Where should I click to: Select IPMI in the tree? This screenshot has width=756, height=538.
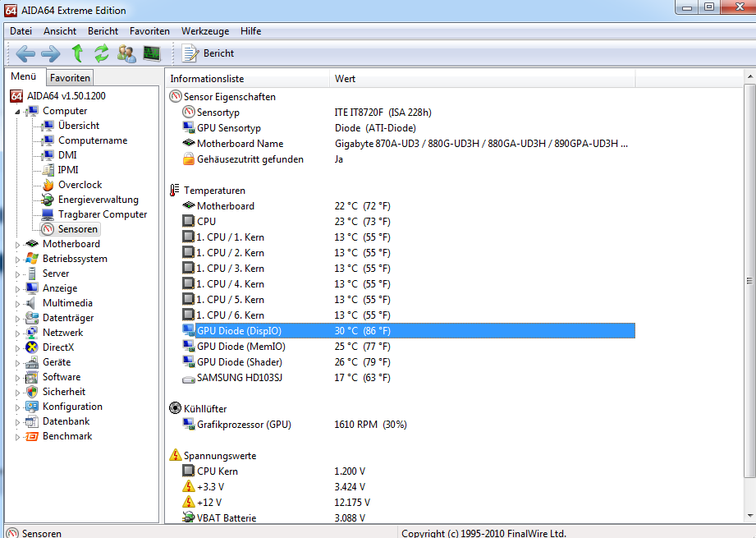point(68,170)
